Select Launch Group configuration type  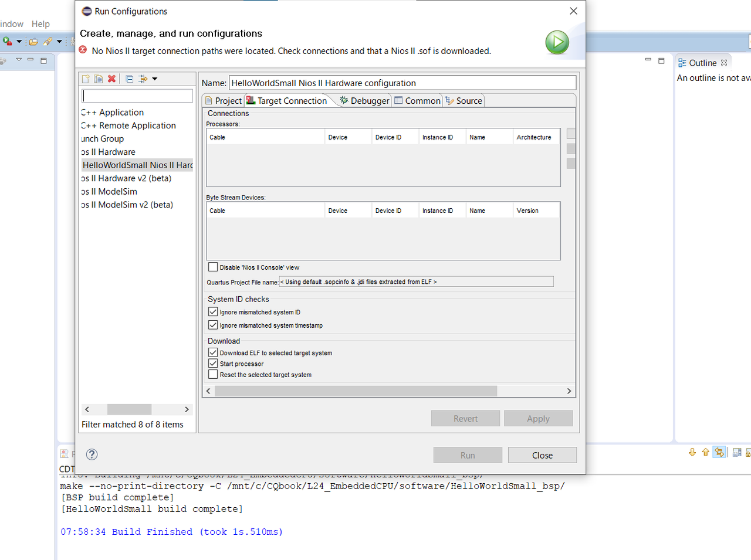103,139
